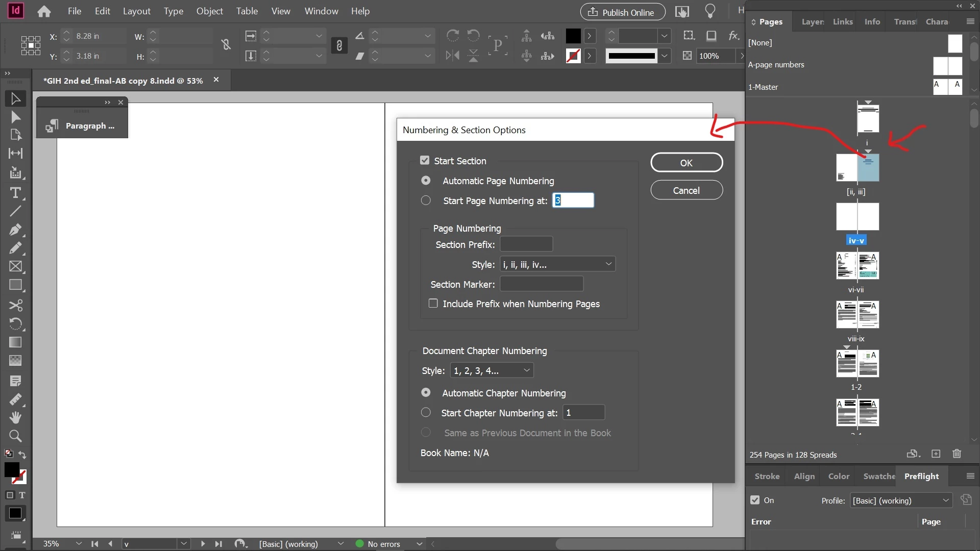Select the Rectangle Frame tool
980x551 pixels.
(x=15, y=266)
